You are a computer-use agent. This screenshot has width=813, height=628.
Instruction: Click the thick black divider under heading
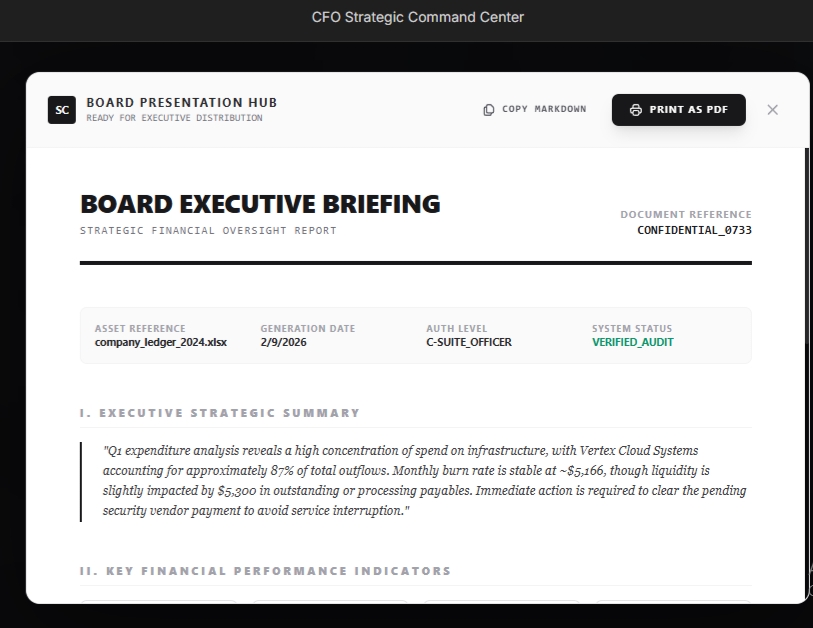tap(415, 263)
